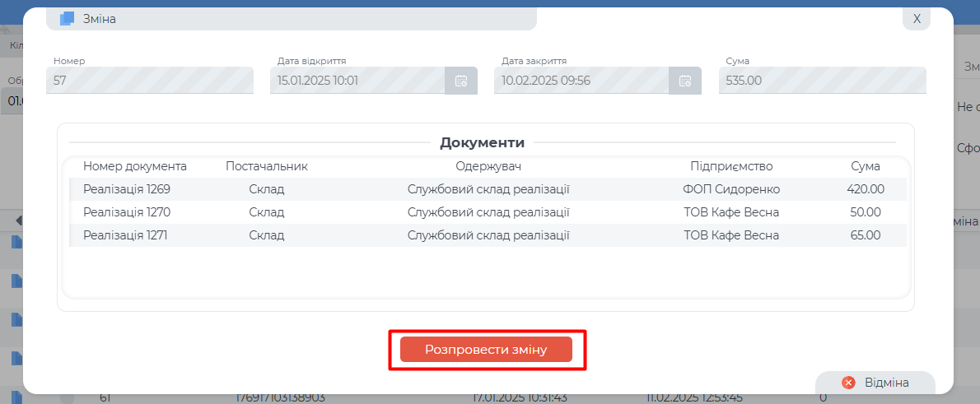Viewport: 980px width, 404px height.
Task: Click the Документи section heading
Action: pyautogui.click(x=482, y=142)
